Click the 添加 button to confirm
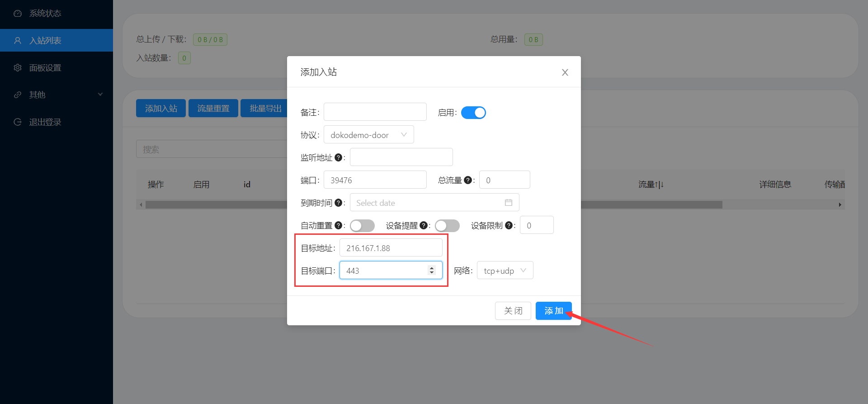This screenshot has height=404, width=868. point(553,311)
